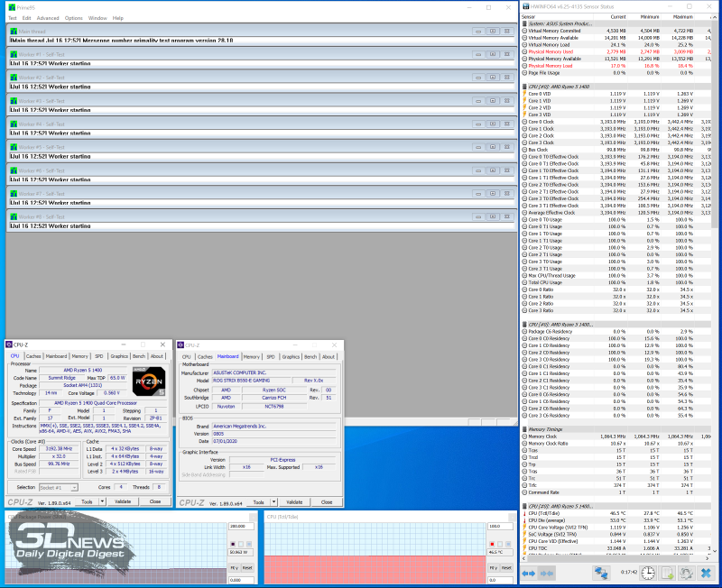
Task: Select Command Rate sensor row
Action: pos(616,492)
